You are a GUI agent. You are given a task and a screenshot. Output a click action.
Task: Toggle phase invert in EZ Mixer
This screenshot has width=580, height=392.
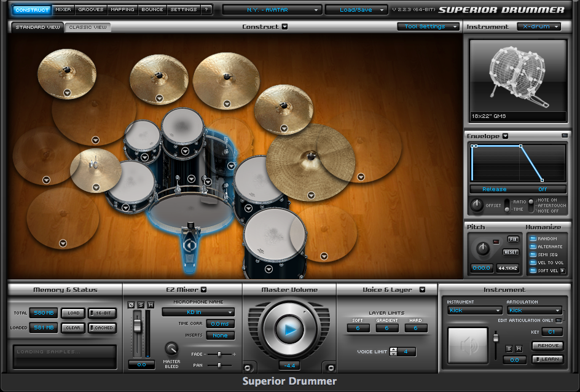tap(131, 305)
